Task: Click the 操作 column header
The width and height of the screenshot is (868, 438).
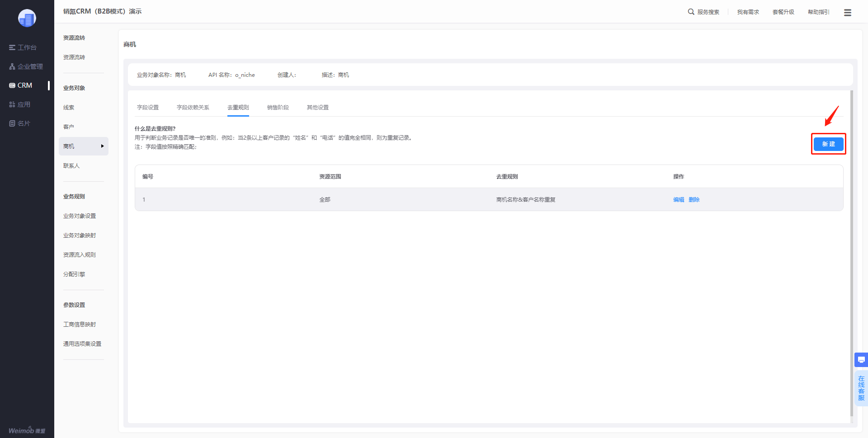Action: [679, 177]
